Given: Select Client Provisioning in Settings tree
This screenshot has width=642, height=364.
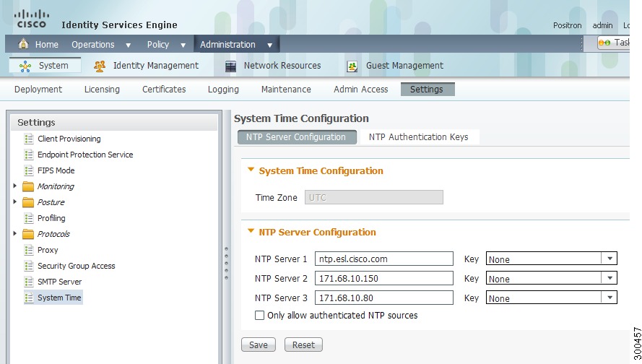Looking at the screenshot, I should point(69,139).
